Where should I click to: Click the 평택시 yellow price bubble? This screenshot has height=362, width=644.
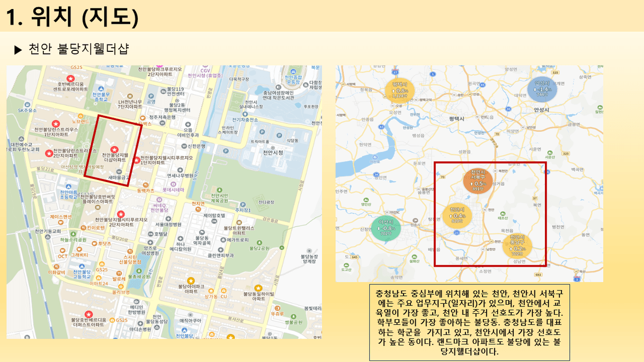400,91
